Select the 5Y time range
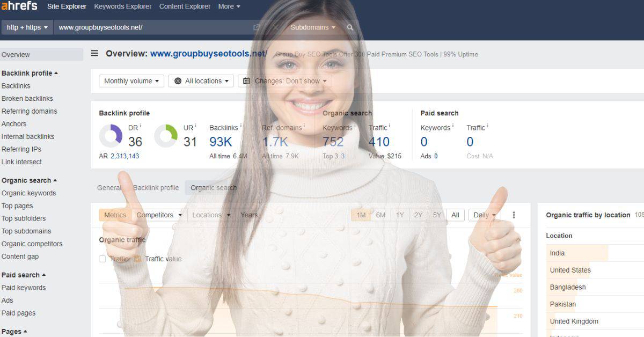Image resolution: width=644 pixels, height=337 pixels. coord(437,215)
